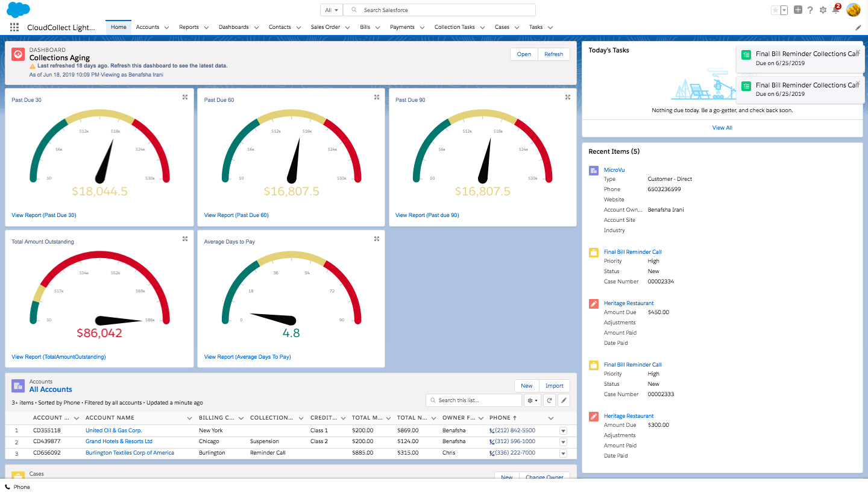Image resolution: width=868 pixels, height=495 pixels.
Task: Open the App Launcher grid icon
Action: (14, 27)
